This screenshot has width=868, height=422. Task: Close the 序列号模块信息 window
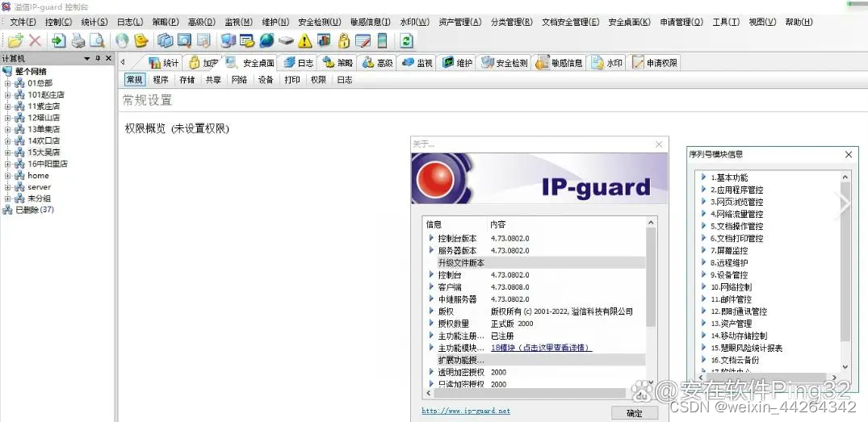click(x=848, y=155)
